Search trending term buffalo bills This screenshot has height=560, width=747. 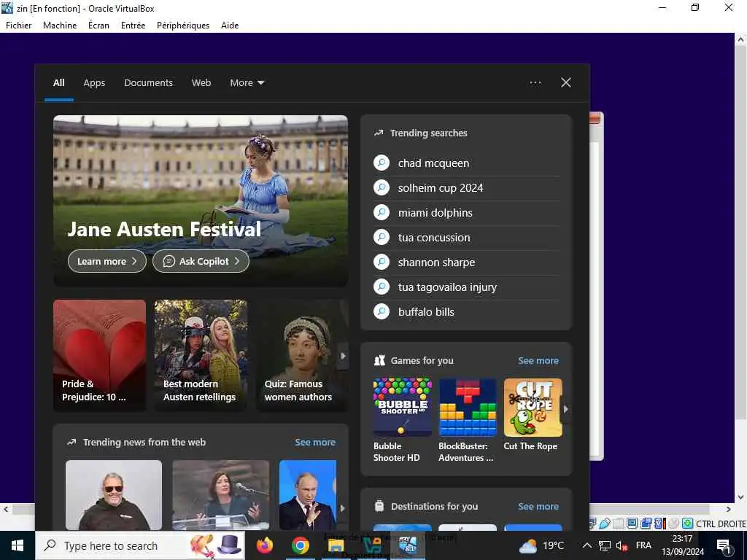[426, 312]
